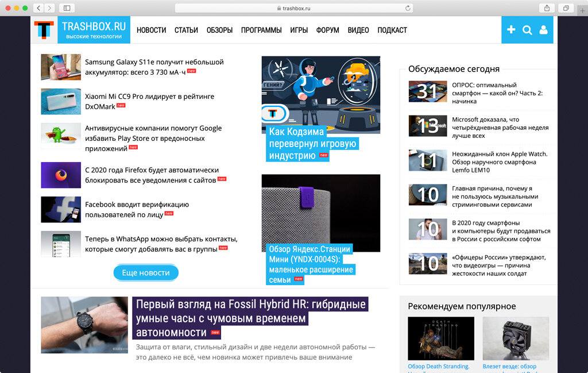Image resolution: width=588 pixels, height=373 pixels.
Task: Go to the ПОДКАСТ section
Action: pyautogui.click(x=392, y=30)
